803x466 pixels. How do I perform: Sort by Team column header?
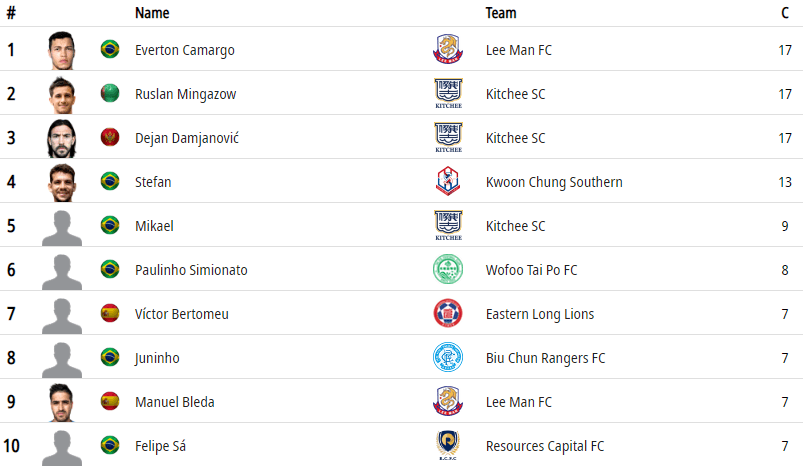coord(501,13)
